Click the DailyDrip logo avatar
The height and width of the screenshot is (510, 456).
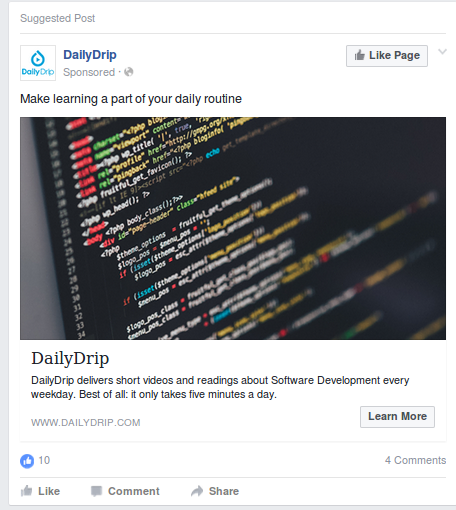click(38, 63)
